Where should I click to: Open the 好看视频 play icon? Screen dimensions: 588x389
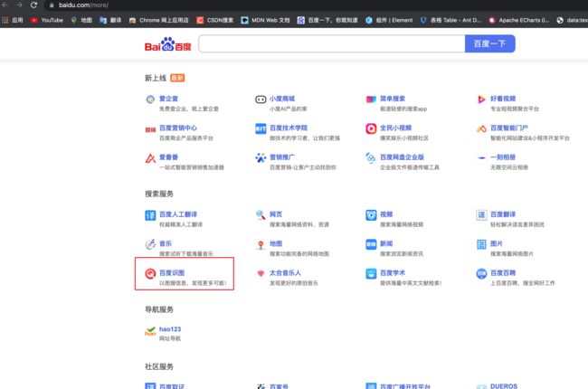(481, 100)
